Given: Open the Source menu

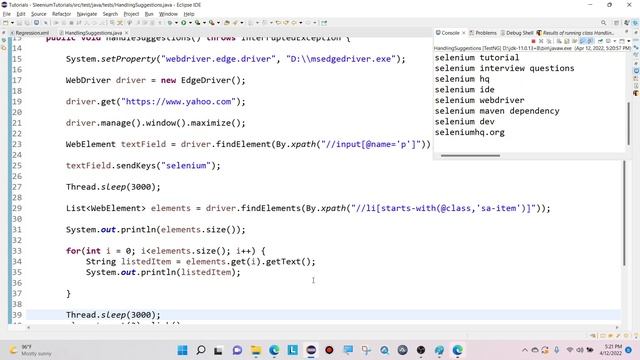Looking at the screenshot, I should tap(39, 14).
